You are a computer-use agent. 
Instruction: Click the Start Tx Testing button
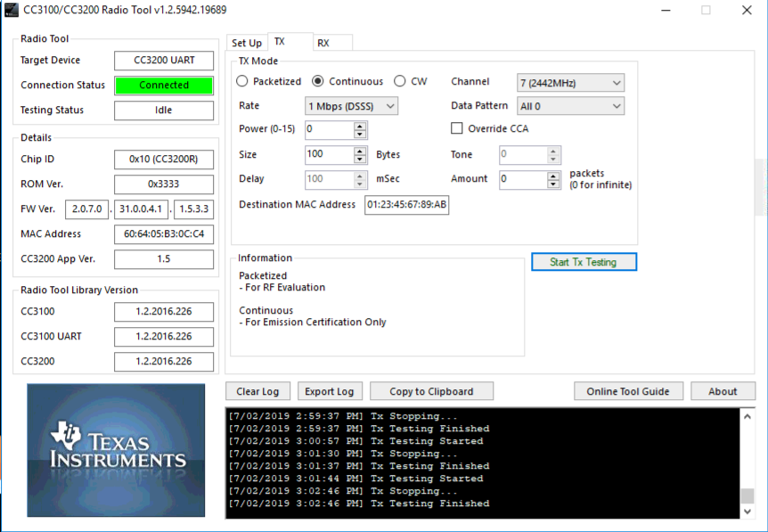(584, 262)
